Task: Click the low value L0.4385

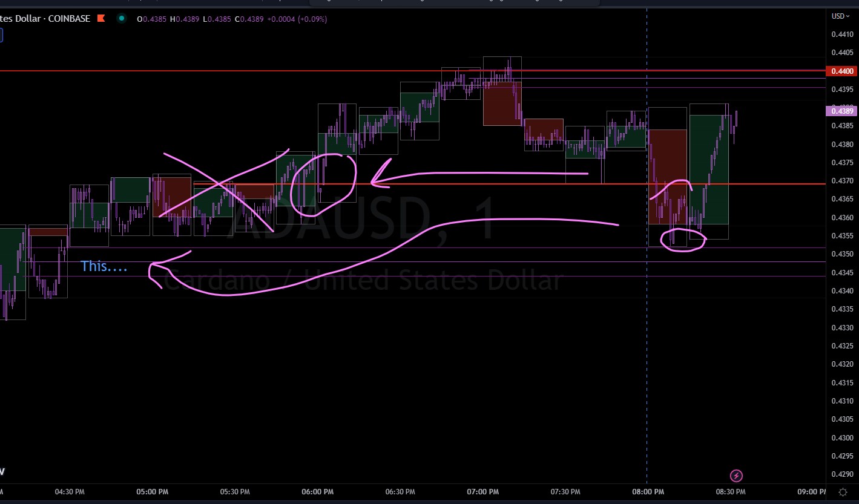Action: coord(218,19)
